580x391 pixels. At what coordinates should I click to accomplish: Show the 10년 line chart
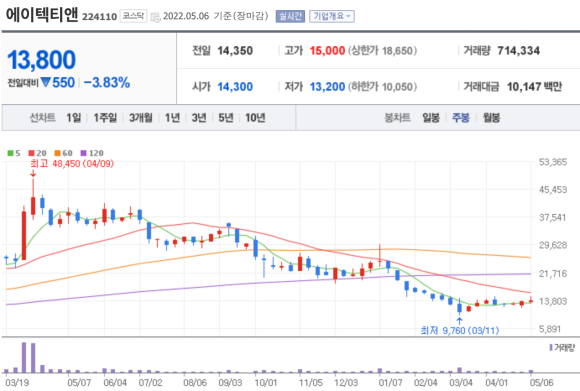point(255,118)
